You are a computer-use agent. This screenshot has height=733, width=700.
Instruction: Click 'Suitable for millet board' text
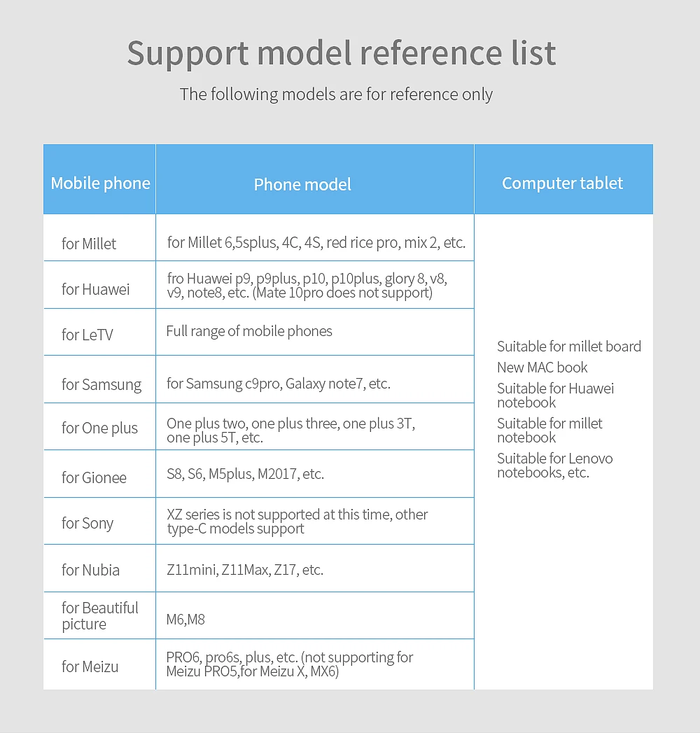coord(568,347)
